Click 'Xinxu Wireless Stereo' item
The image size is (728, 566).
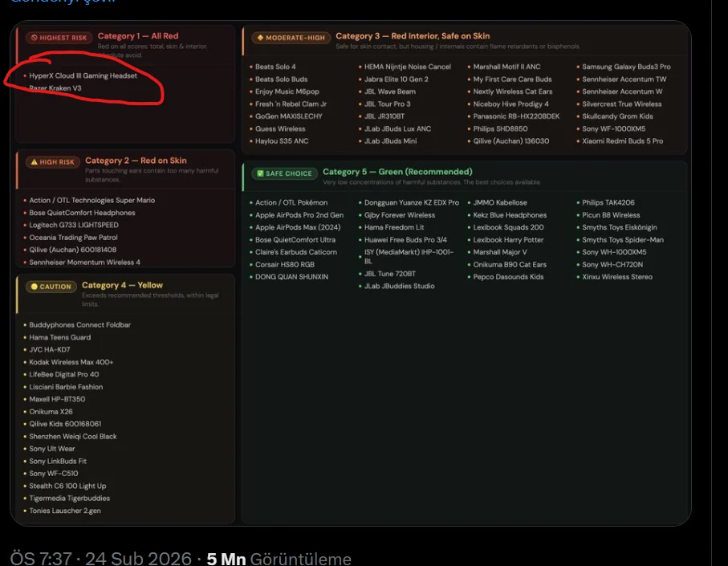[617, 277]
